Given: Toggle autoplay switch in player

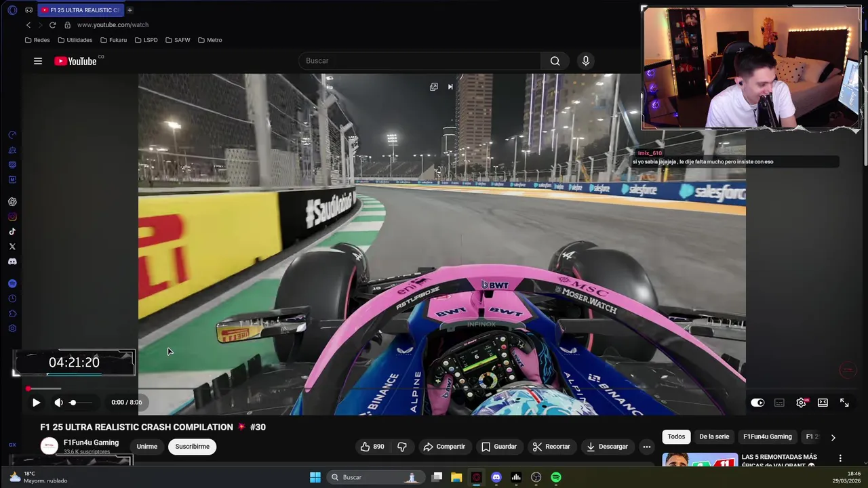Looking at the screenshot, I should tap(757, 403).
